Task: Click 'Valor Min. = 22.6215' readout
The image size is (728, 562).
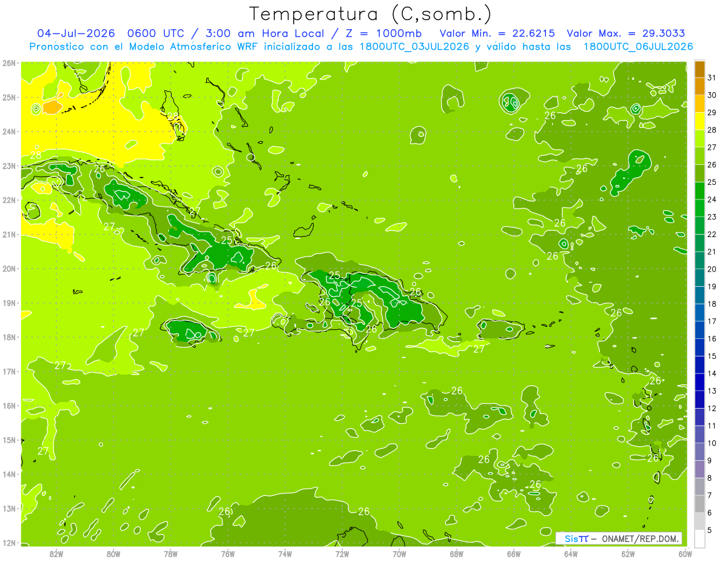Action: tap(497, 33)
